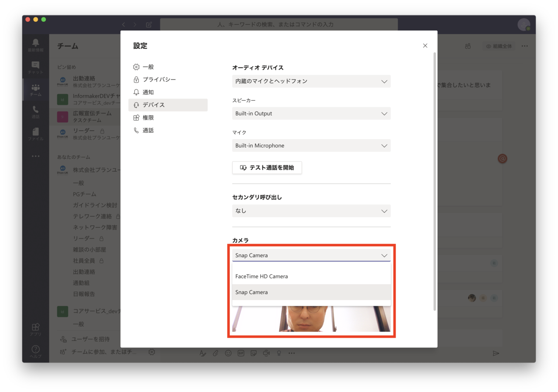The height and width of the screenshot is (392, 558).
Task: Expand the Built-in Microphone dropdown
Action: 311,146
